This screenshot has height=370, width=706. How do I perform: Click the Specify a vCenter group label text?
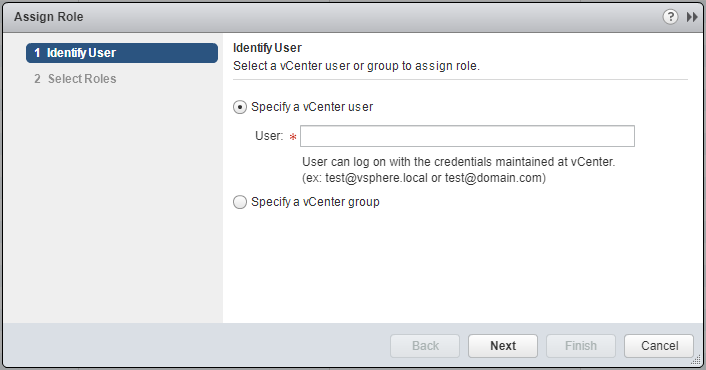point(315,202)
